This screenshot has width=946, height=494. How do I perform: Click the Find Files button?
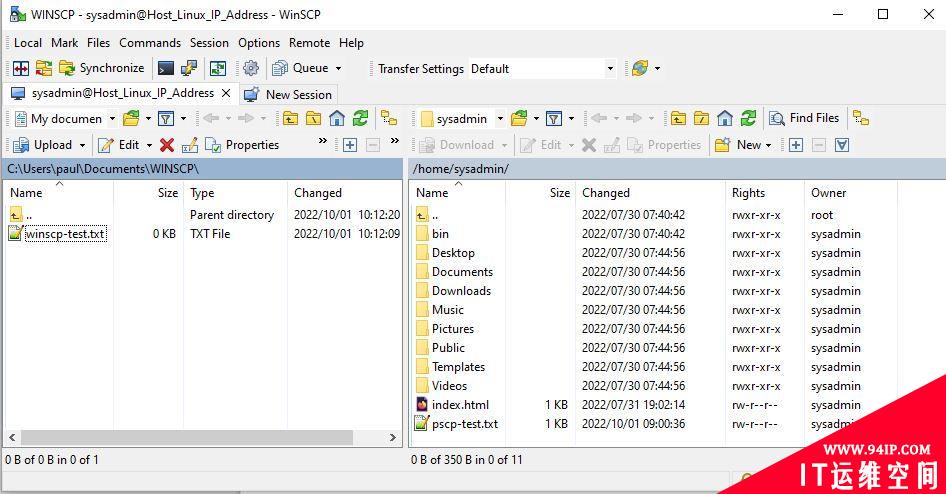805,118
